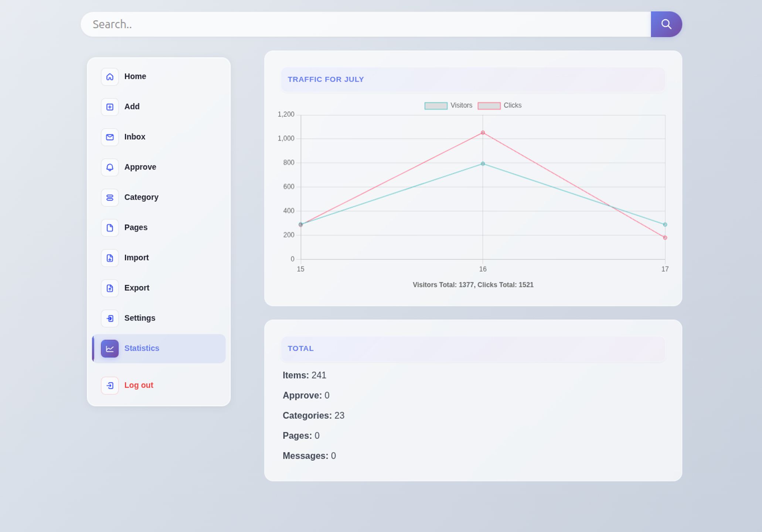Screen dimensions: 762x532
Task: Click the Category stacked-bars icon
Action: point(110,198)
